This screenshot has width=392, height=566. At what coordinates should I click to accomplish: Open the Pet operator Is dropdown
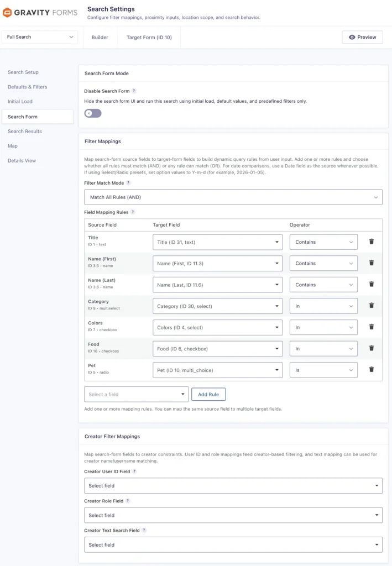tap(324, 370)
